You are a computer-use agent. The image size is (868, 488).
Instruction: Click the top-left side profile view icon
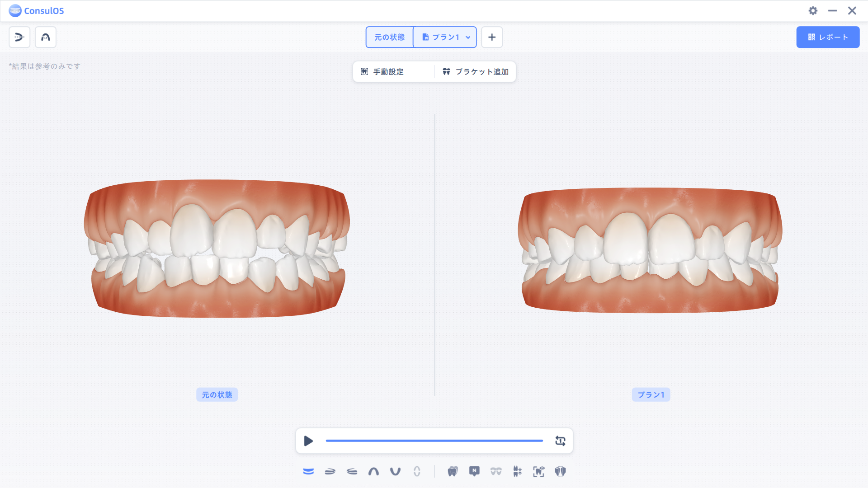19,37
